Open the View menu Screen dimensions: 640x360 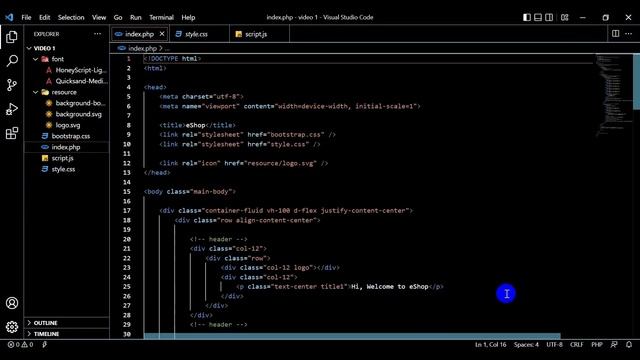point(99,17)
